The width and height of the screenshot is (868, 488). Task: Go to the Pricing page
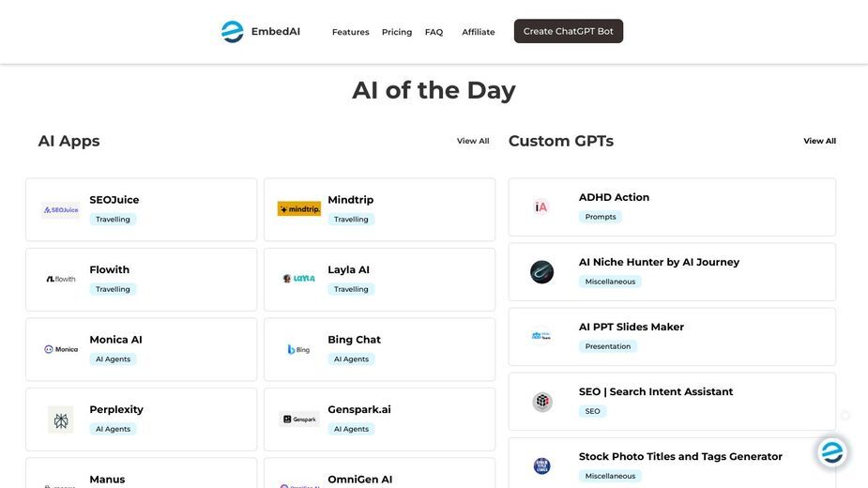(x=397, y=32)
